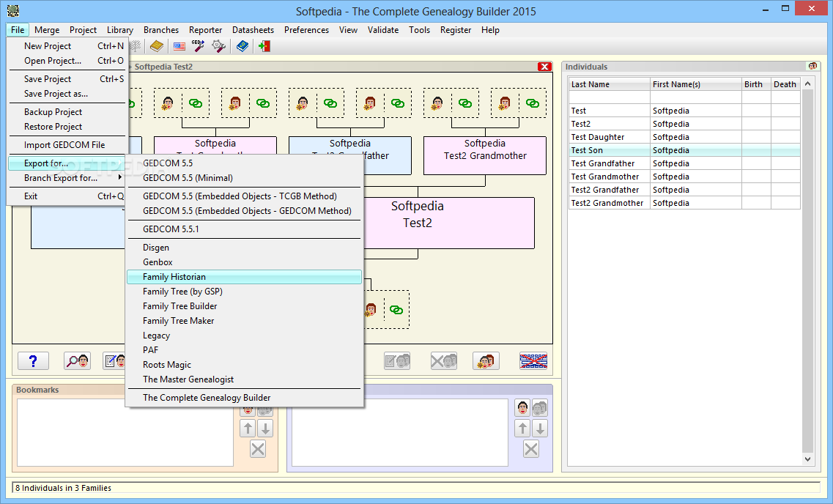Click the gear and wrench preferences icon
Viewport: 833px width, 504px height.
pos(218,46)
